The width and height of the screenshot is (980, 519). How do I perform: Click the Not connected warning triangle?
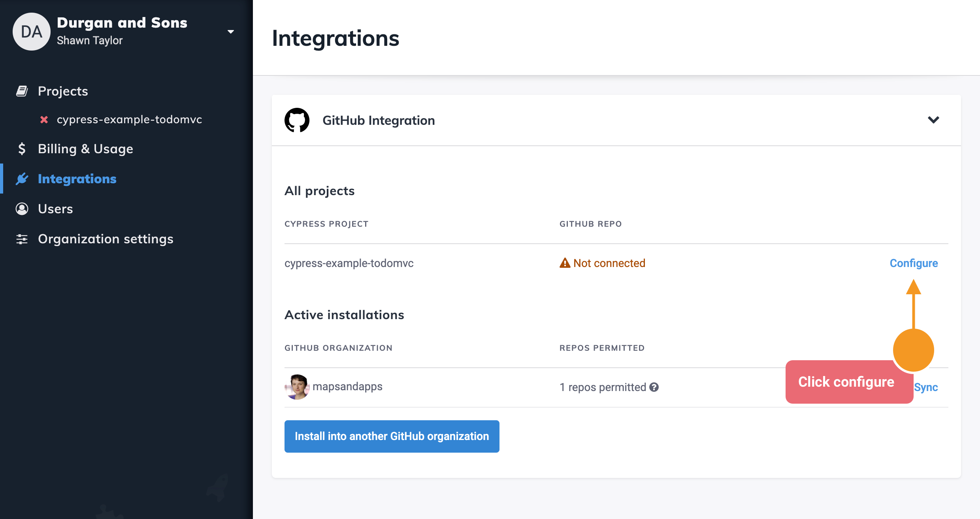[565, 263]
